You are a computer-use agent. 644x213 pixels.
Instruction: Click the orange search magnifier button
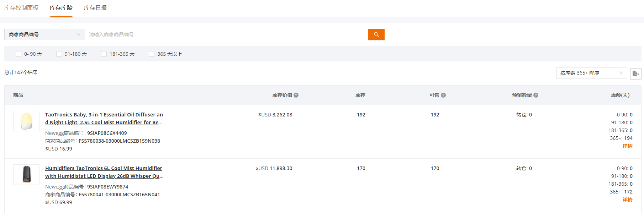[x=376, y=34]
